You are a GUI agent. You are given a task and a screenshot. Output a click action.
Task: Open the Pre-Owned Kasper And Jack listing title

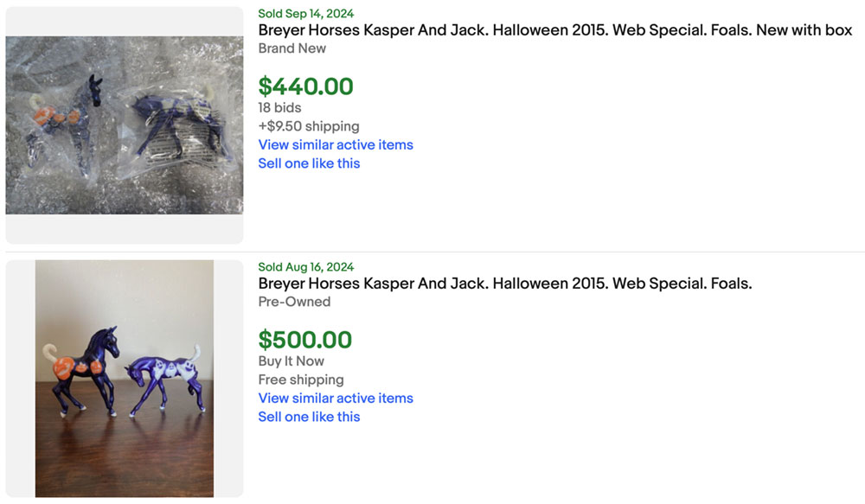click(504, 284)
